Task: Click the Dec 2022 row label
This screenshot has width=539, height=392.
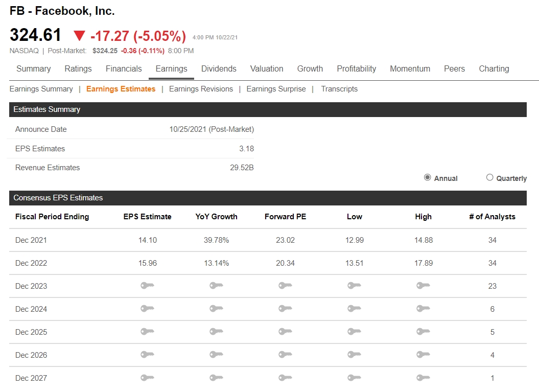Action: click(31, 263)
